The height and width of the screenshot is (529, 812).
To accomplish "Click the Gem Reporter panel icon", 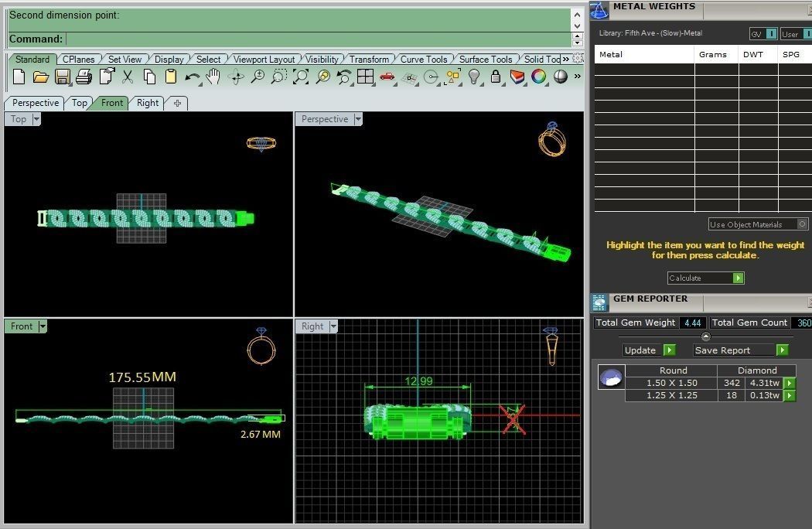I will 599,302.
